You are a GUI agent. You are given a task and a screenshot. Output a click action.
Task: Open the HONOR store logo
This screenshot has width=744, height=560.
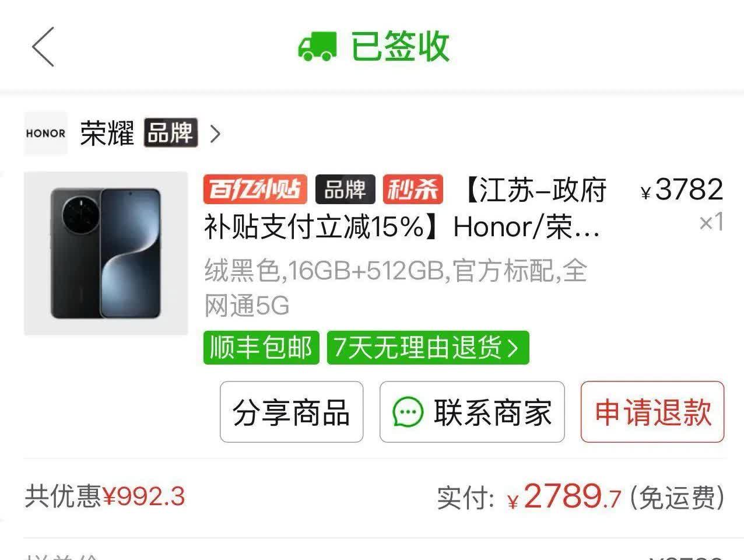click(x=45, y=134)
